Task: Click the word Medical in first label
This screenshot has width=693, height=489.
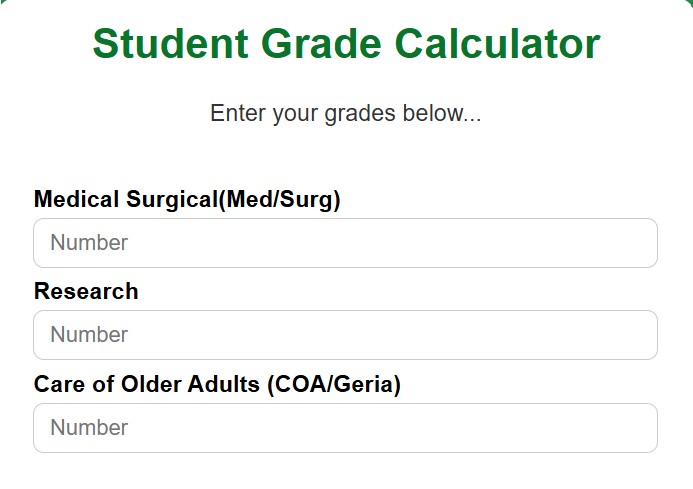Action: (76, 199)
